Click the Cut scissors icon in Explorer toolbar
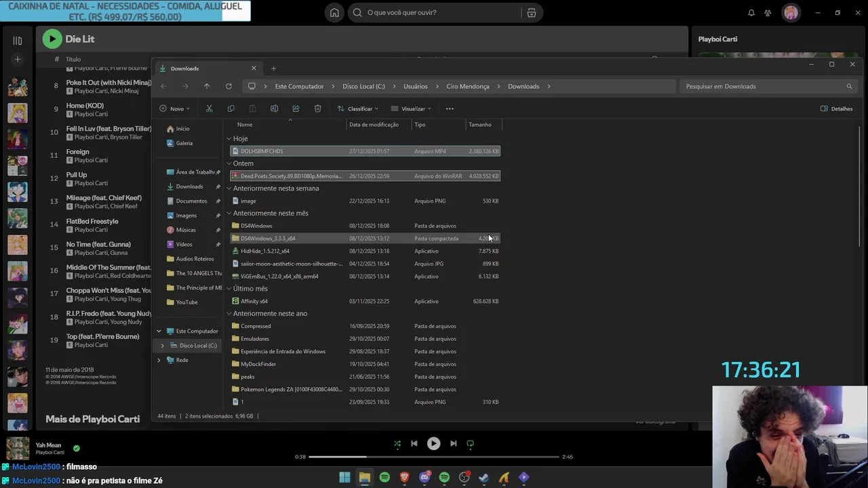This screenshot has height=488, width=868. click(209, 108)
